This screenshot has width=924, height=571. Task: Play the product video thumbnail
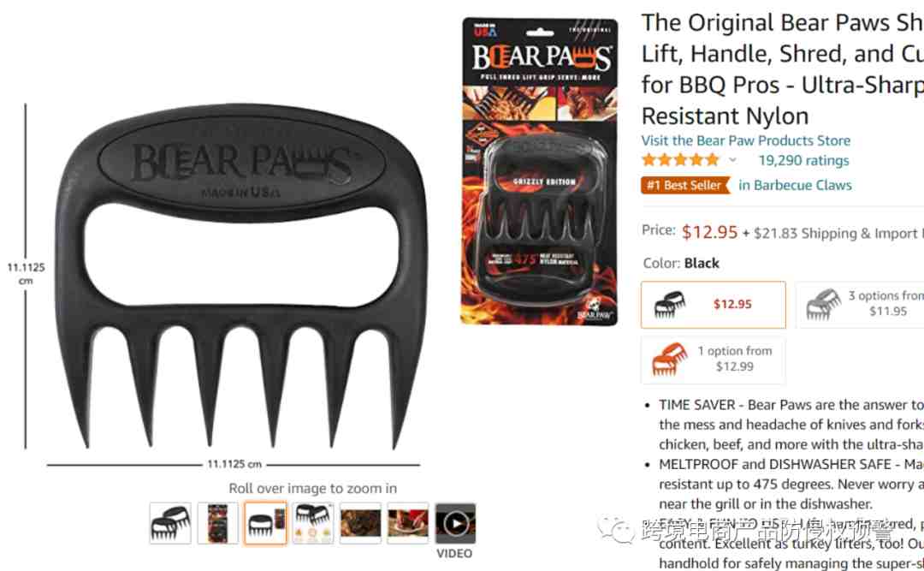[455, 523]
